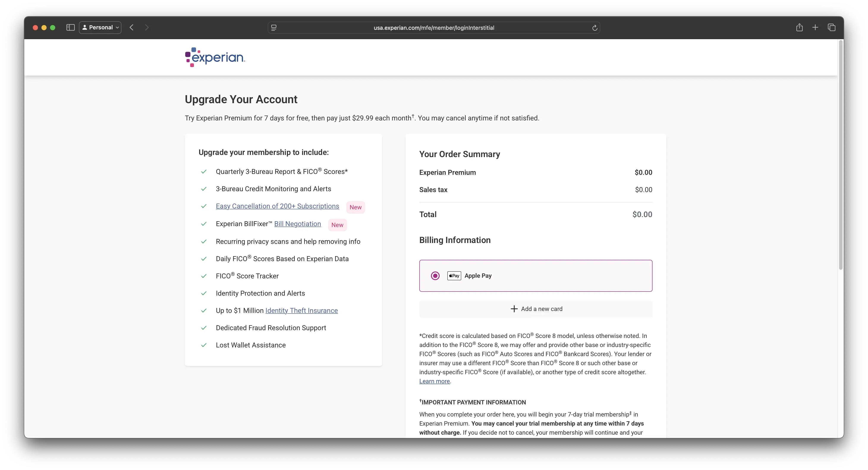Reload the page with the refresh icon
868x470 pixels.
point(595,28)
